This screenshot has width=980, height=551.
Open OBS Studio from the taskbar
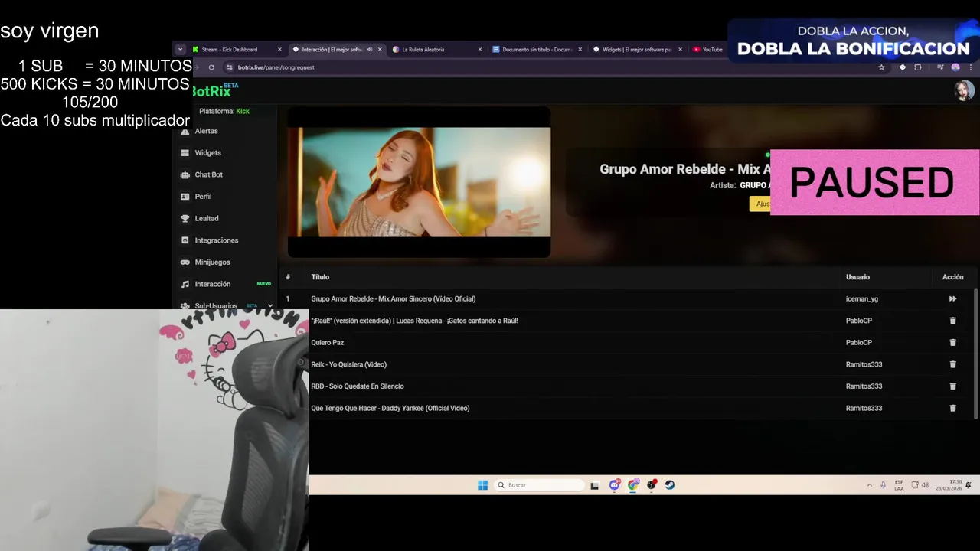point(652,485)
